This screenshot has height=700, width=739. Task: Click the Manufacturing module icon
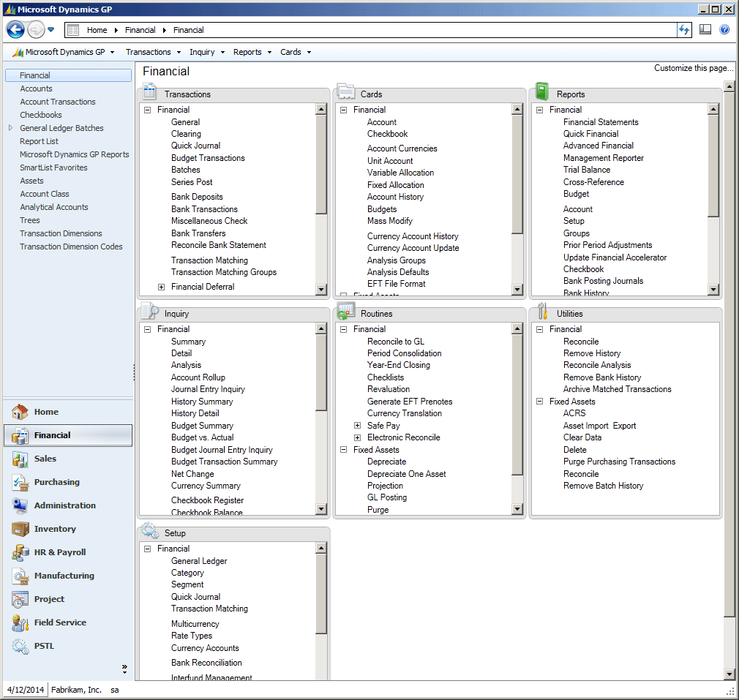tap(20, 576)
